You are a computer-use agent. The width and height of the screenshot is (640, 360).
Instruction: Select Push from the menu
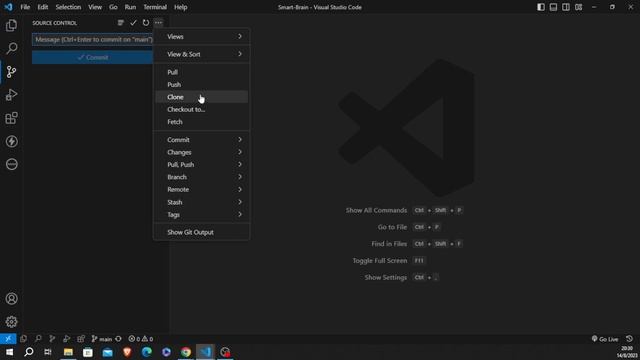tap(202, 84)
